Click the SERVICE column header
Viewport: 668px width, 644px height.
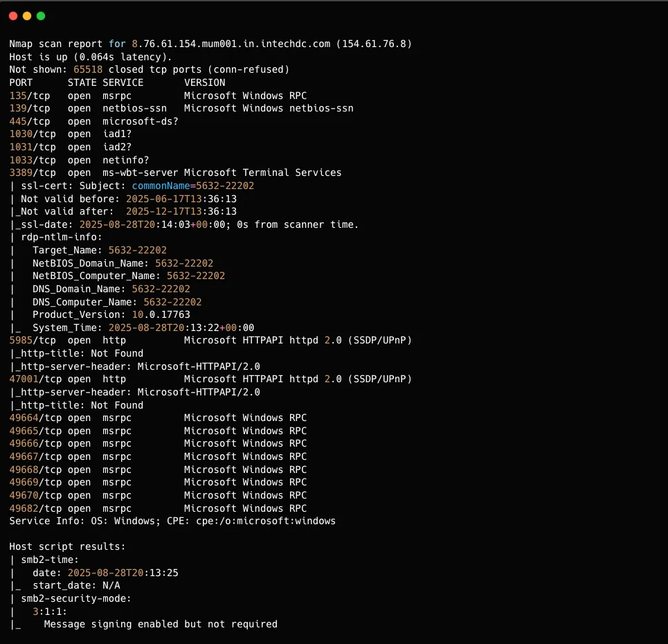tap(123, 82)
